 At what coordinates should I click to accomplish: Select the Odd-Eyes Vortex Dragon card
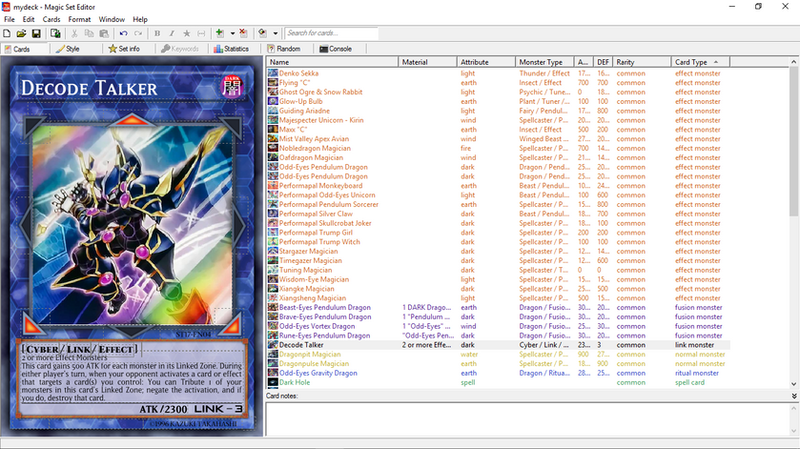(498, 326)
